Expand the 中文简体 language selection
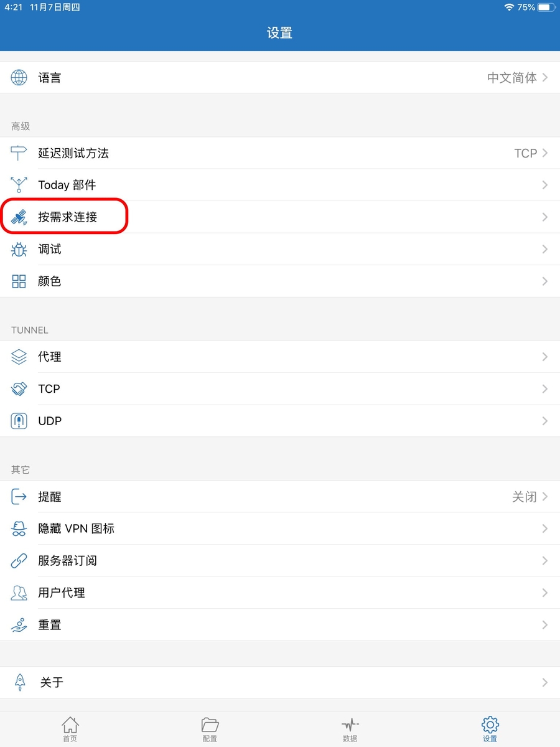 [x=516, y=78]
